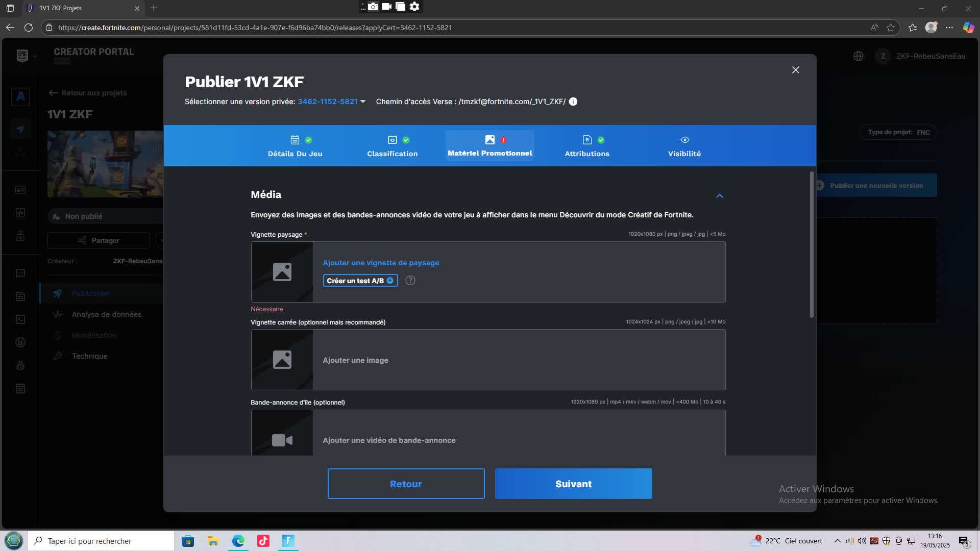The height and width of the screenshot is (551, 980).
Task: Refresh the page in the browser
Action: 29,28
